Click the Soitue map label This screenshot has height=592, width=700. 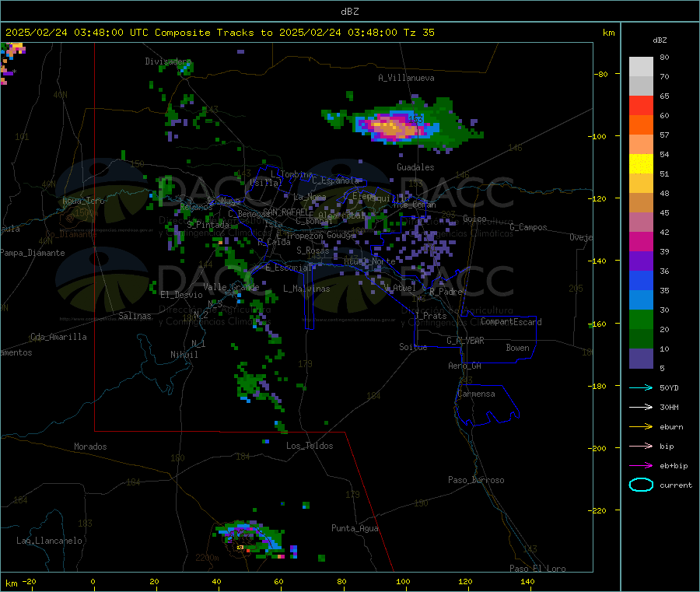[413, 347]
